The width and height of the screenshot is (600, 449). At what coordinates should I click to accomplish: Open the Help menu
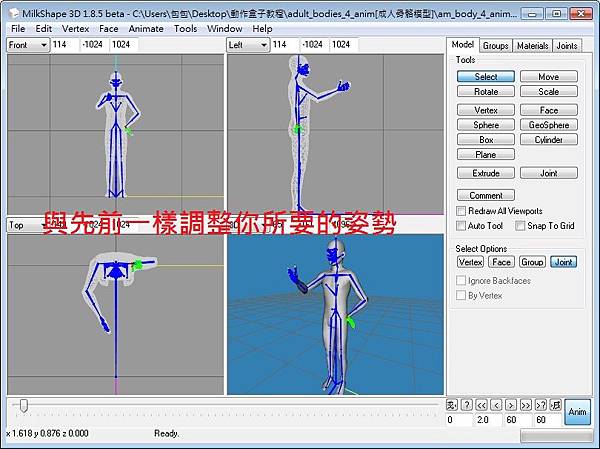(262, 29)
